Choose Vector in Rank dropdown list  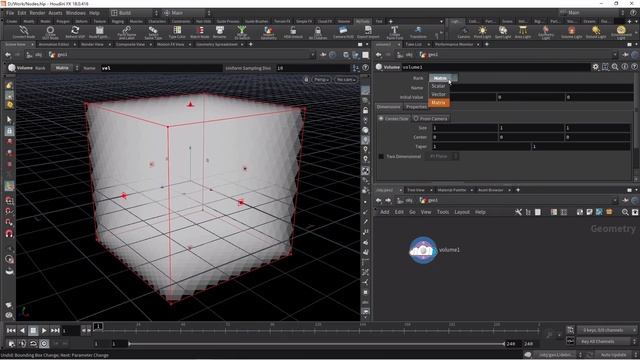[439, 94]
